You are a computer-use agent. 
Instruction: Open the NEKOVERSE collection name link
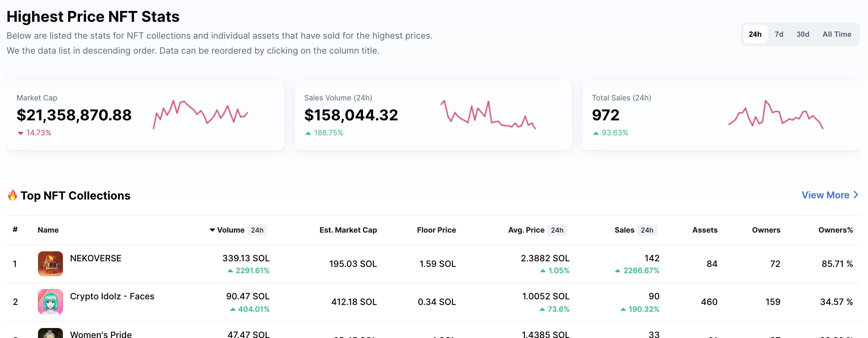(x=96, y=258)
